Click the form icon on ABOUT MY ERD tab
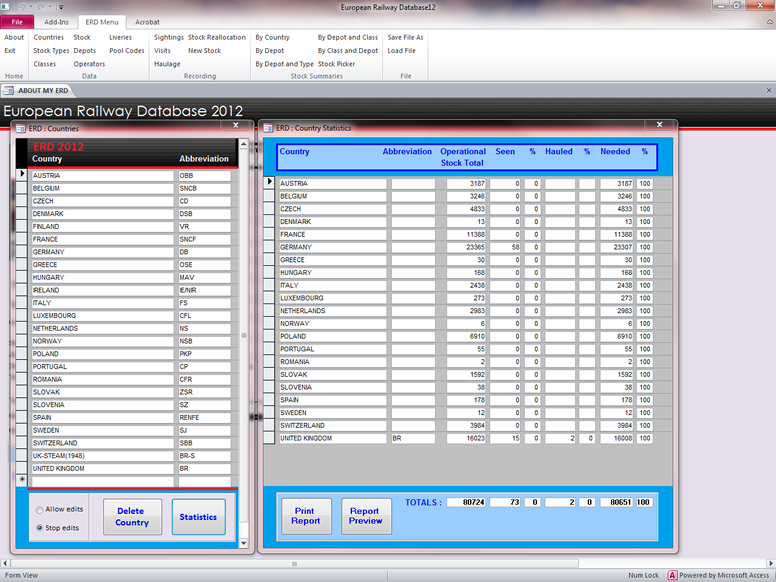Image resolution: width=776 pixels, height=582 pixels. (x=8, y=91)
